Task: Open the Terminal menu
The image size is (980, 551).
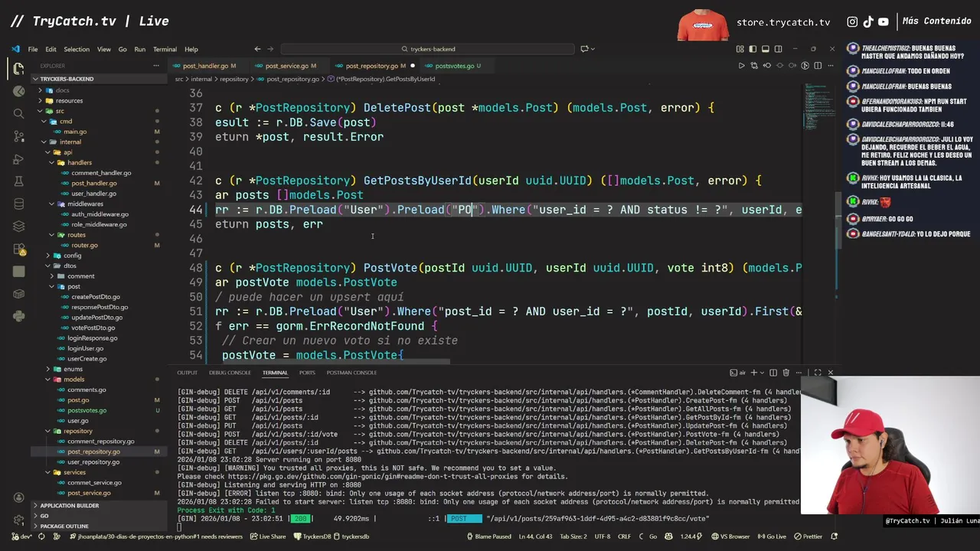Action: (165, 49)
